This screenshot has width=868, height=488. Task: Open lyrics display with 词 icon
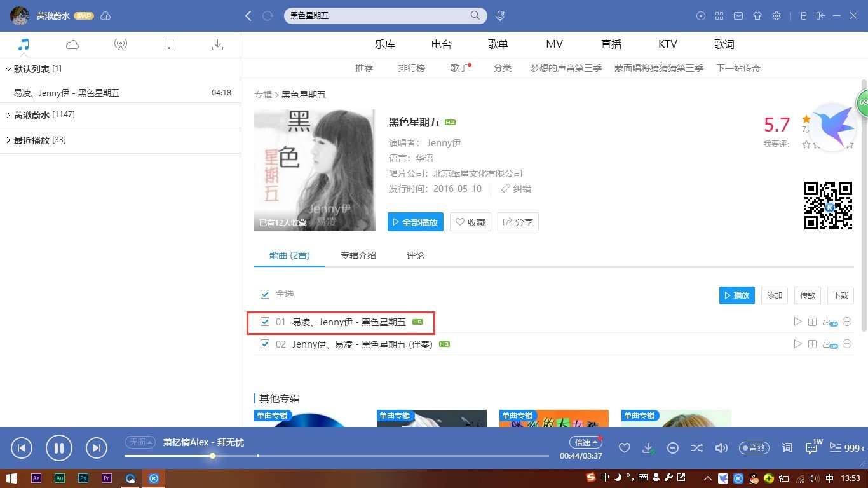click(787, 448)
